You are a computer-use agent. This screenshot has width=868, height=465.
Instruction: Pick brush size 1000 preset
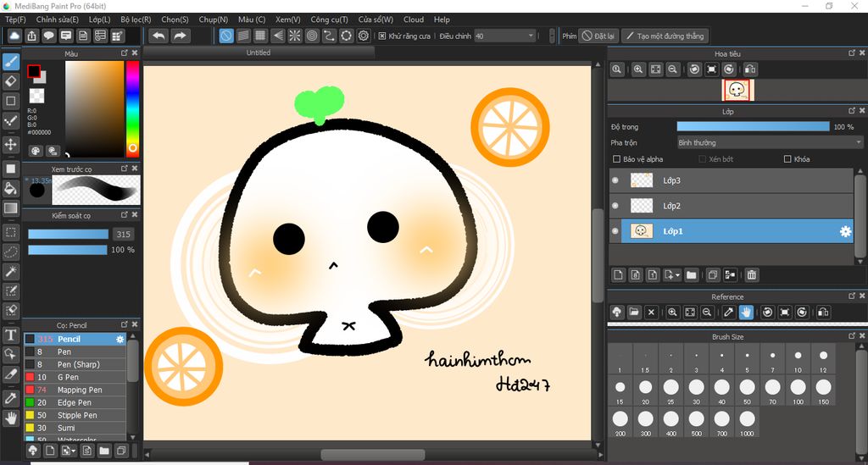click(748, 422)
